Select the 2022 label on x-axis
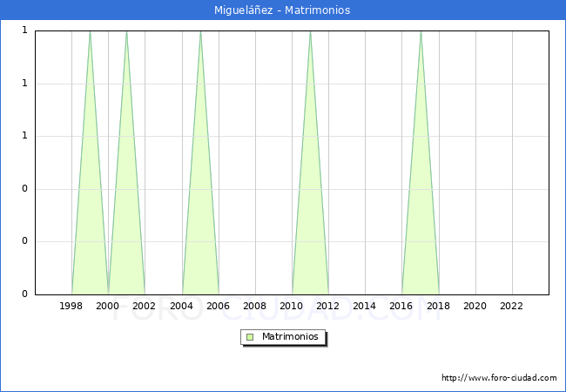 (512, 306)
